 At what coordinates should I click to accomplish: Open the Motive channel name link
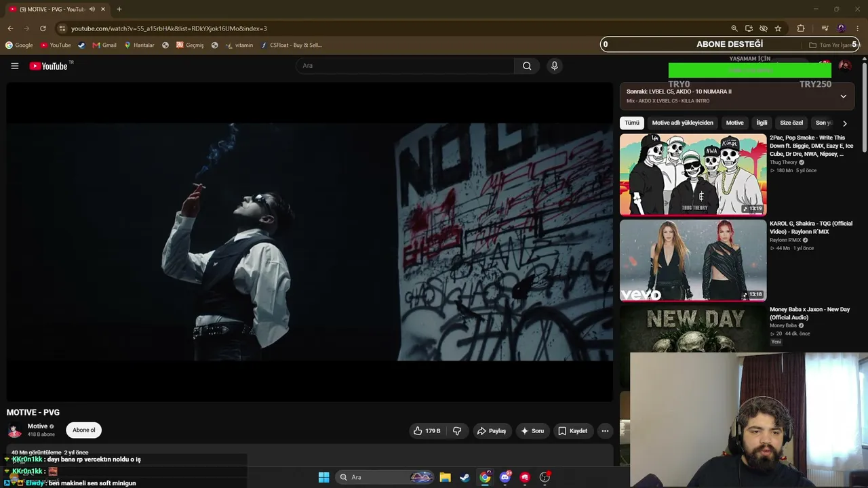(x=37, y=426)
